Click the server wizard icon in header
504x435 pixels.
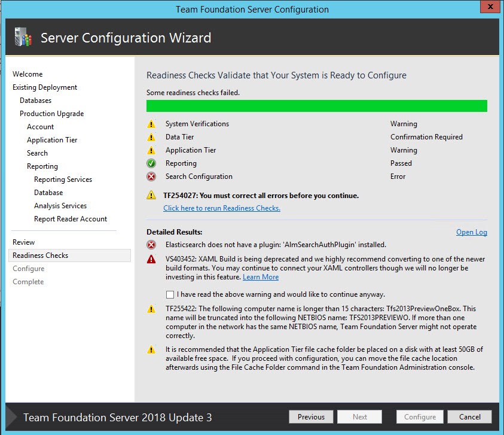pos(23,37)
